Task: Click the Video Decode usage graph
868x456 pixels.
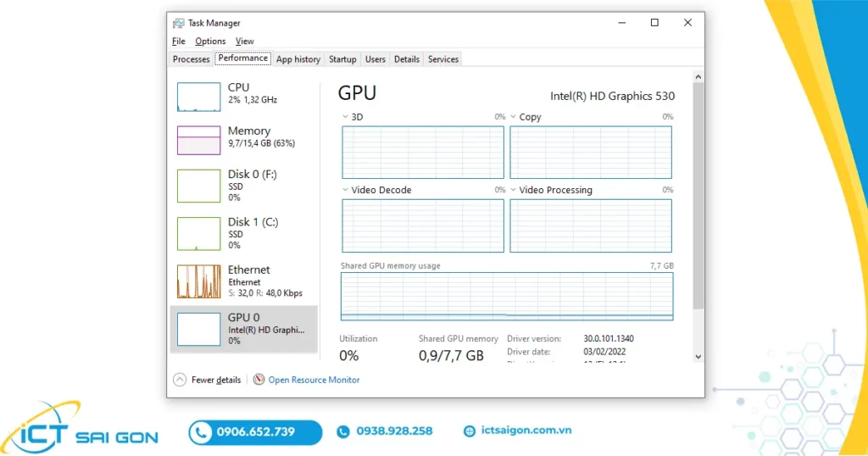Action: [x=423, y=225]
